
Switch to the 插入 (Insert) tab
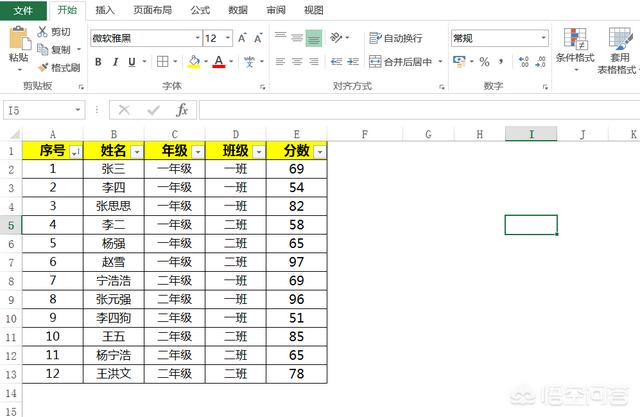pyautogui.click(x=105, y=10)
